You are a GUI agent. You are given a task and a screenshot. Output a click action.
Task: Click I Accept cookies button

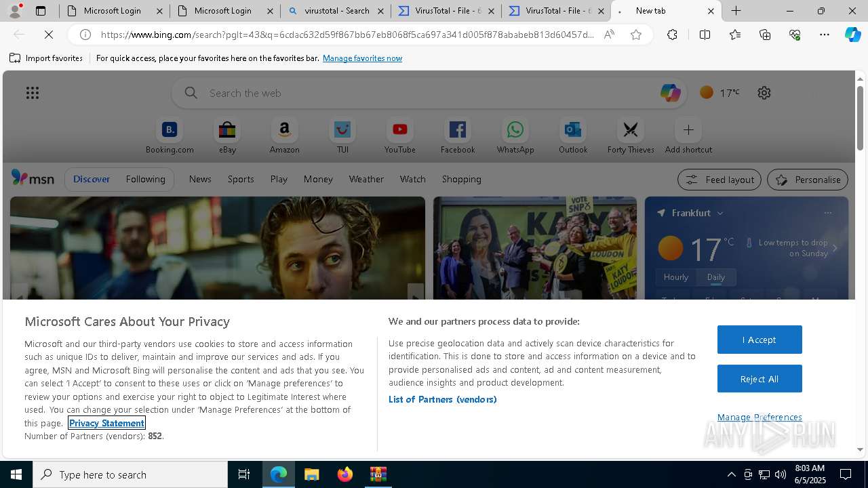coord(759,340)
